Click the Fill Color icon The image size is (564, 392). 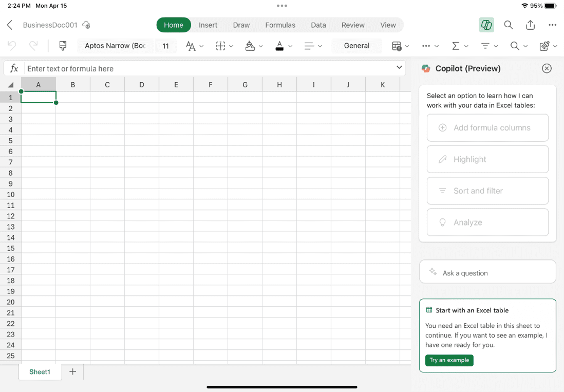click(251, 46)
